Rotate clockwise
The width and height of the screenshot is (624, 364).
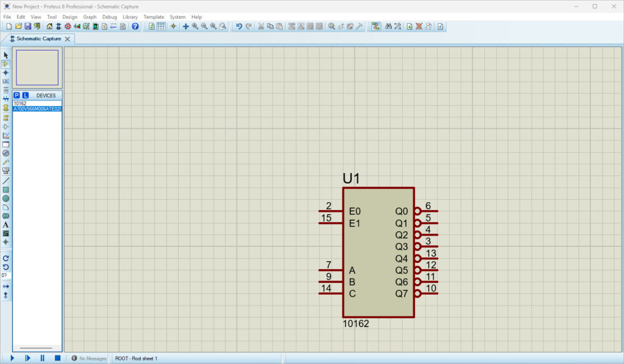click(x=5, y=258)
